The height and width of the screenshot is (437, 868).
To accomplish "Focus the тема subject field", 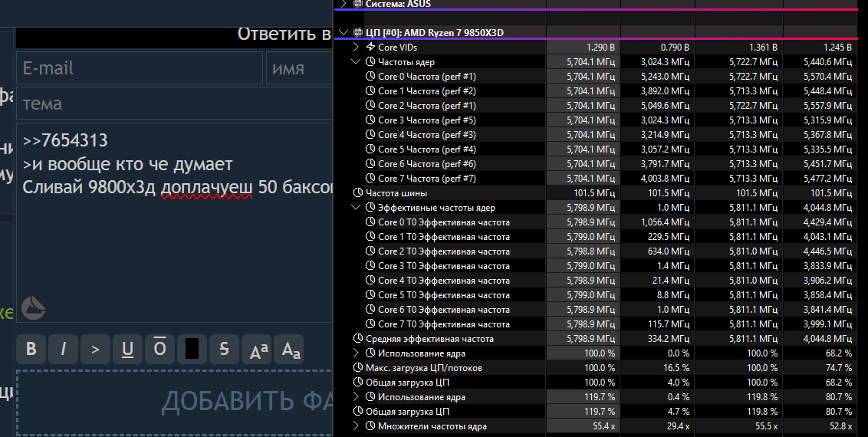I will click(174, 103).
